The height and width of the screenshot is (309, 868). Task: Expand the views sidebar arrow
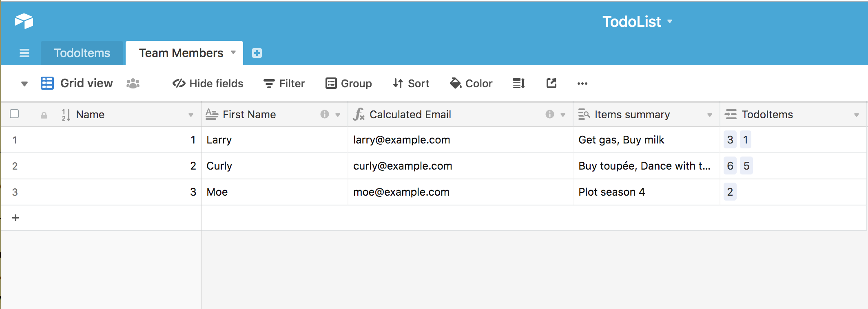coord(24,84)
